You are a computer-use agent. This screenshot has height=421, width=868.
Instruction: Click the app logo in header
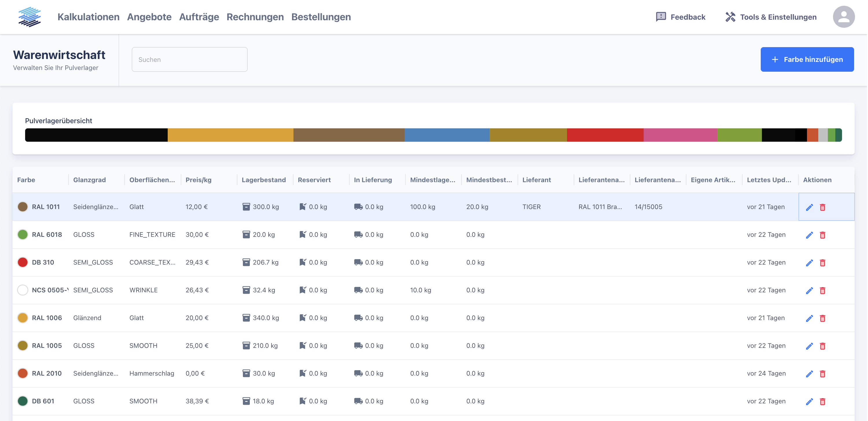coord(30,17)
